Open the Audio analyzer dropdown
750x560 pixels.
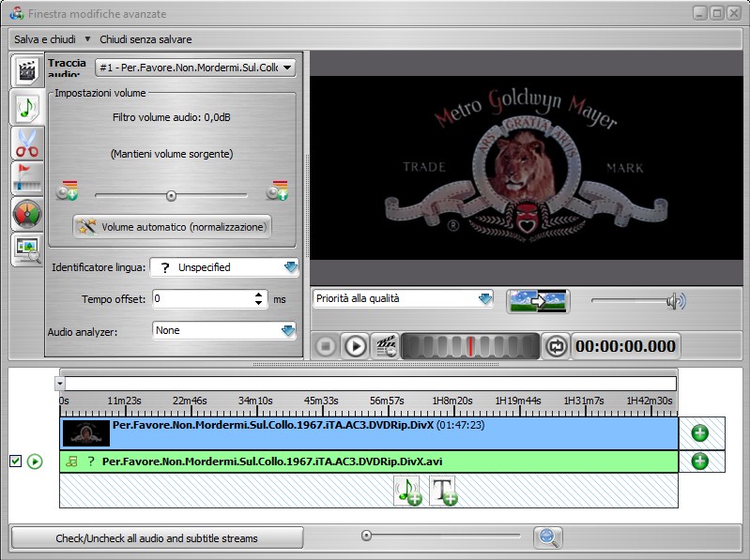click(x=224, y=330)
